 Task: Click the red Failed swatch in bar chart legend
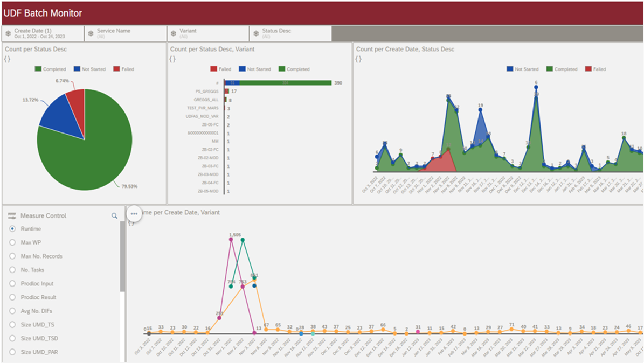(x=214, y=69)
